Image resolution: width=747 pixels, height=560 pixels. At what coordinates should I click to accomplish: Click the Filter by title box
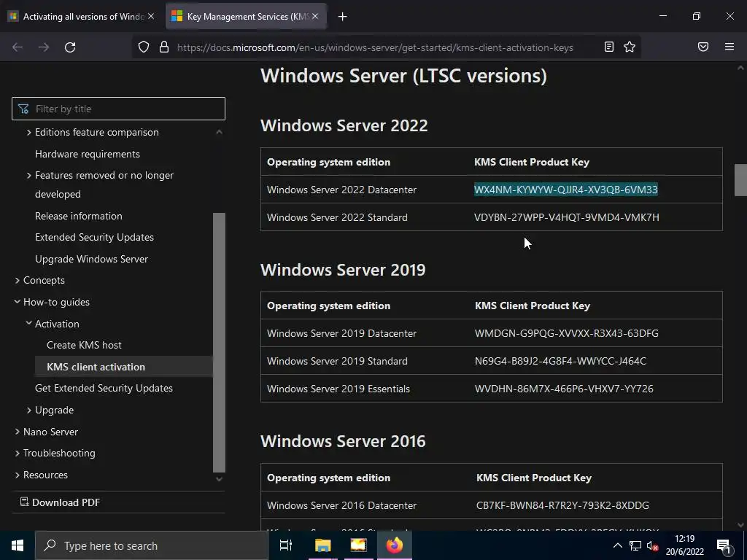click(118, 109)
